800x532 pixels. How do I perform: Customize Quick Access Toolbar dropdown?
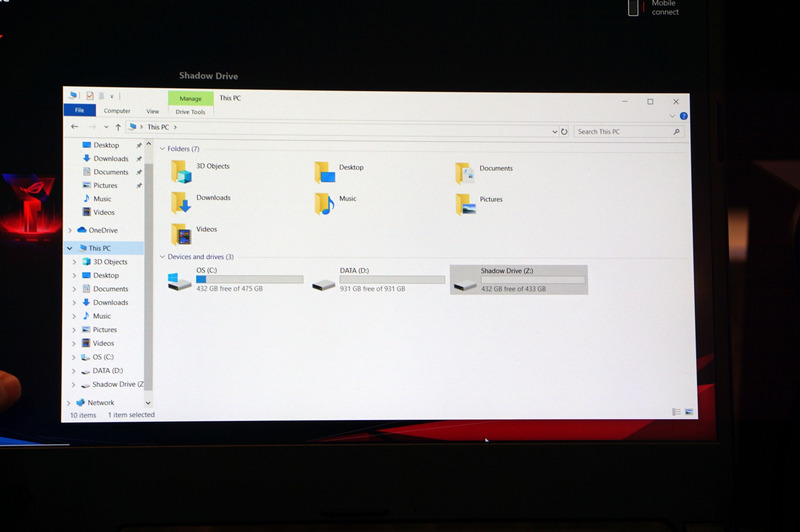tap(112, 96)
